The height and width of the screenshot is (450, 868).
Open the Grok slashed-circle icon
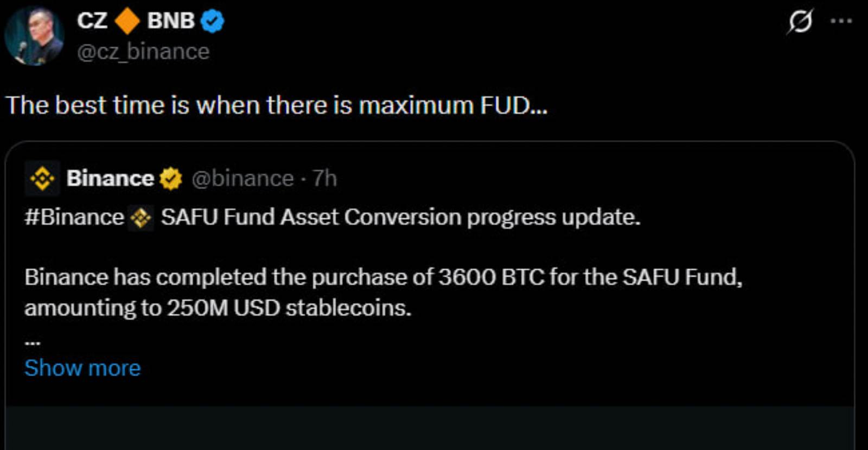coord(800,22)
